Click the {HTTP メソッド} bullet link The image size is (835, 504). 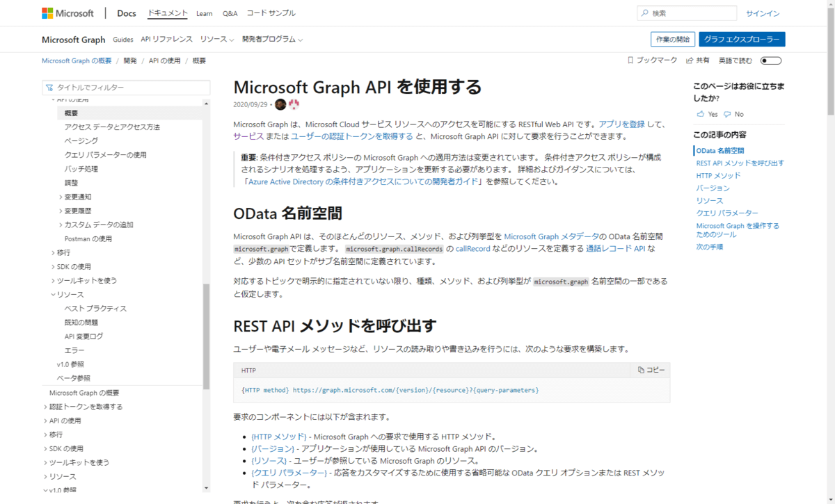click(x=279, y=437)
